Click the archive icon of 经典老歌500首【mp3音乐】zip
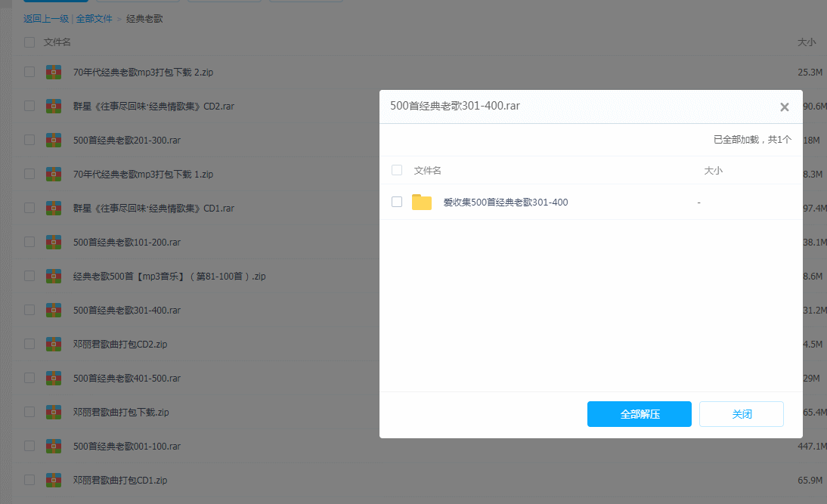 coord(53,276)
